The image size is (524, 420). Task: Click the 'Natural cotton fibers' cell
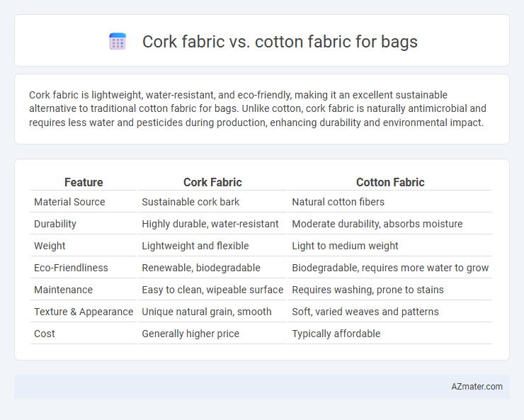(338, 202)
